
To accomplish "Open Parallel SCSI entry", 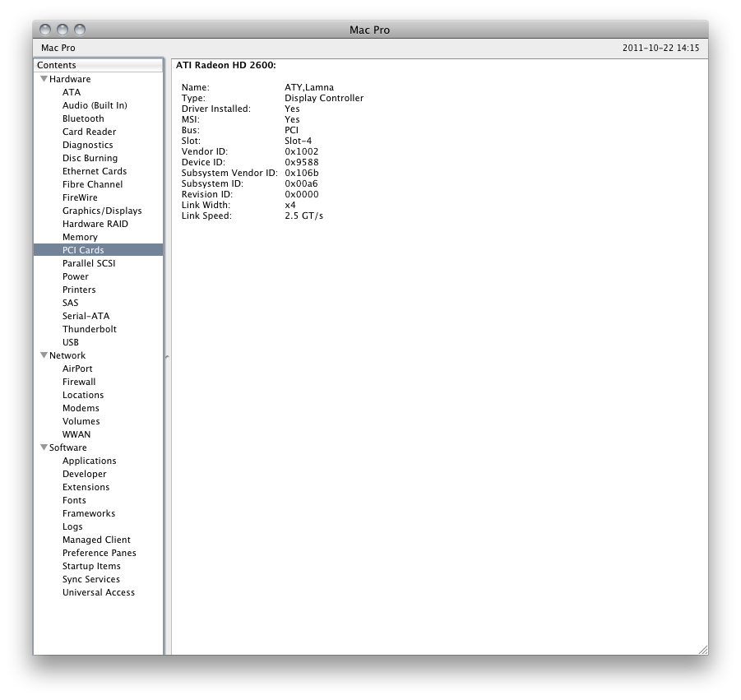I will [x=89, y=263].
